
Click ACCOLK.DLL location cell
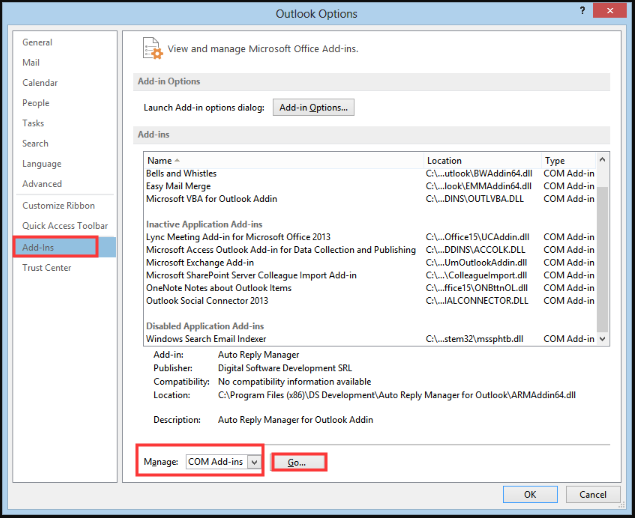click(x=475, y=249)
